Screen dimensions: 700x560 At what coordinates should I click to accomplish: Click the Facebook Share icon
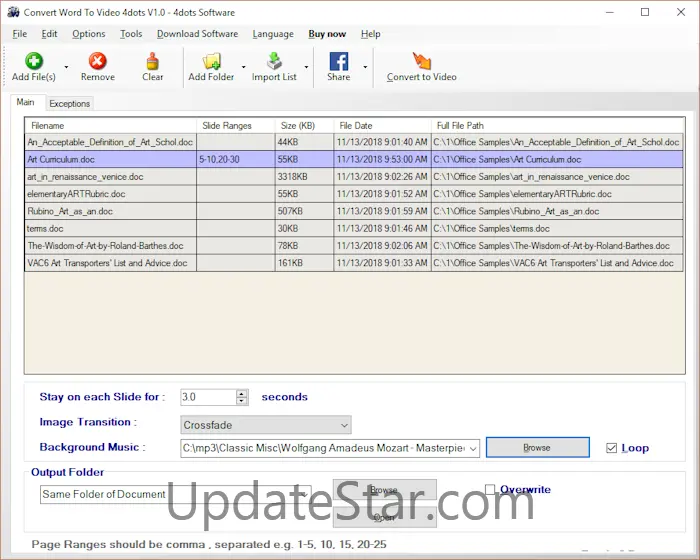(338, 61)
